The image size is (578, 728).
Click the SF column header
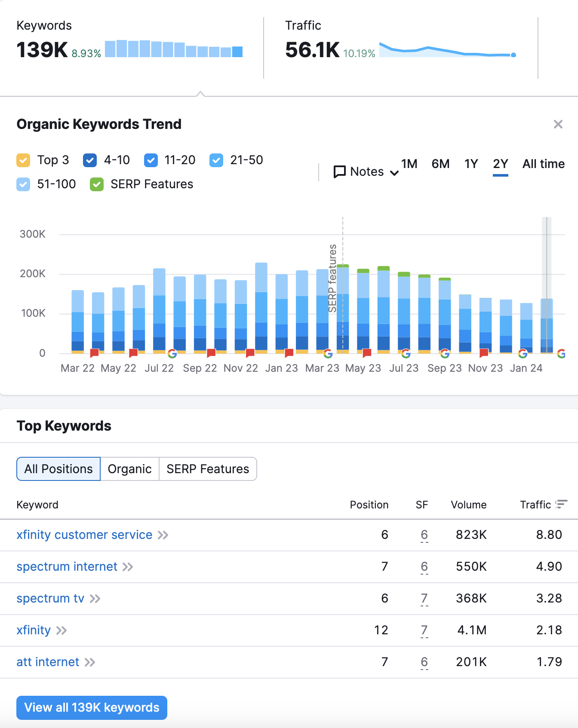422,505
